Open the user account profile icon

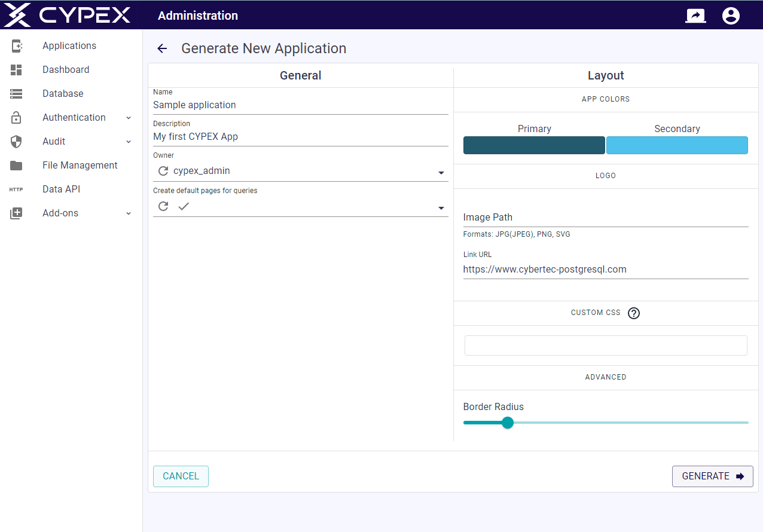[731, 16]
